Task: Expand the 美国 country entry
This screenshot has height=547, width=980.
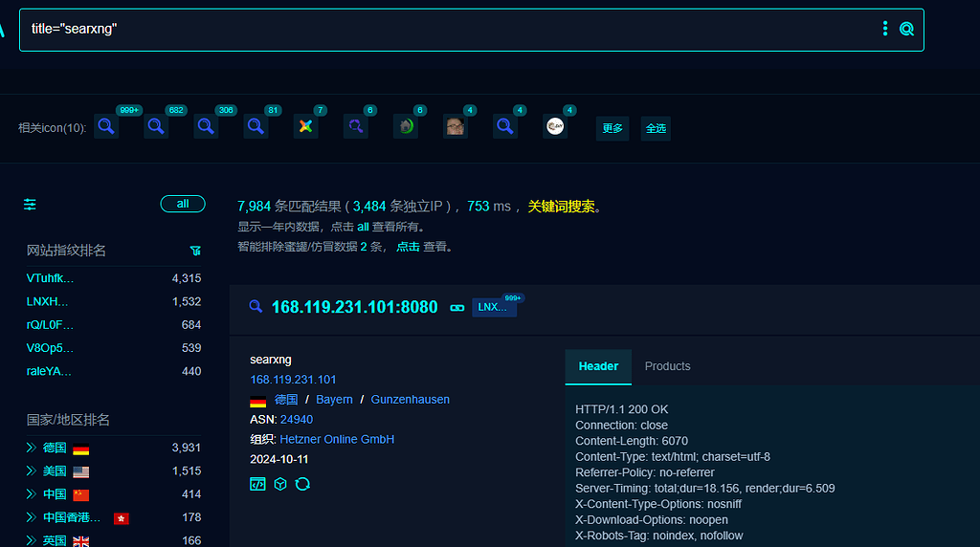Action: 32,470
